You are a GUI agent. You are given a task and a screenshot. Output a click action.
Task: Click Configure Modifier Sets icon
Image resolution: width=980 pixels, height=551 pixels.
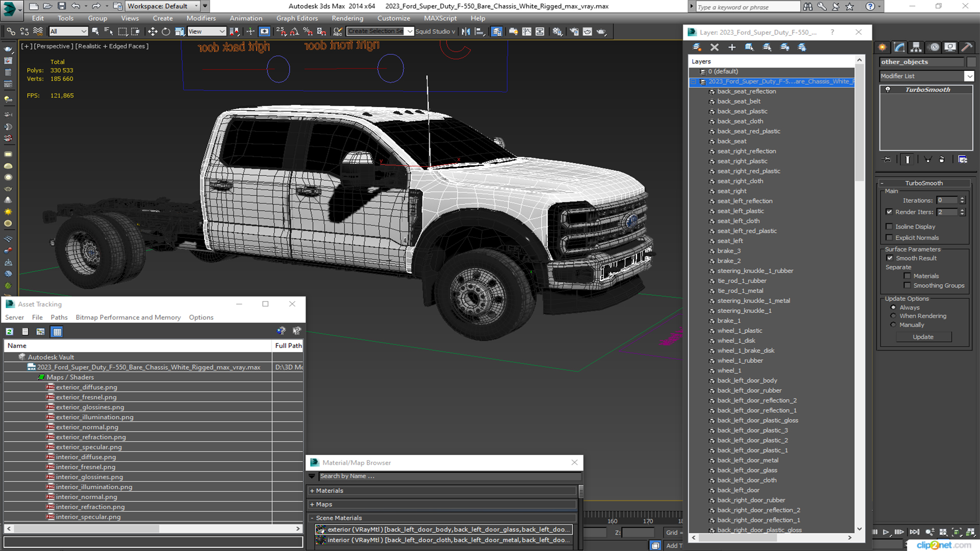coord(963,160)
